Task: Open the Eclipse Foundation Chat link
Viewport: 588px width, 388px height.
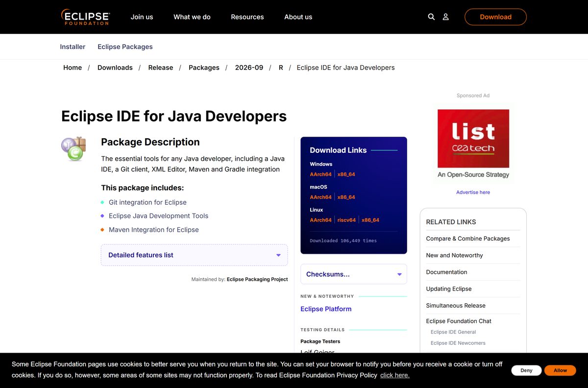Action: pyautogui.click(x=459, y=321)
